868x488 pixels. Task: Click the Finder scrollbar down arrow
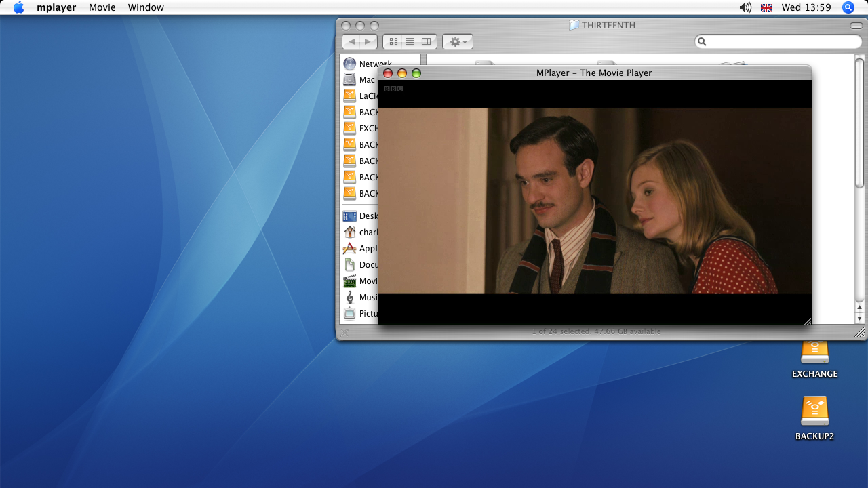point(860,318)
